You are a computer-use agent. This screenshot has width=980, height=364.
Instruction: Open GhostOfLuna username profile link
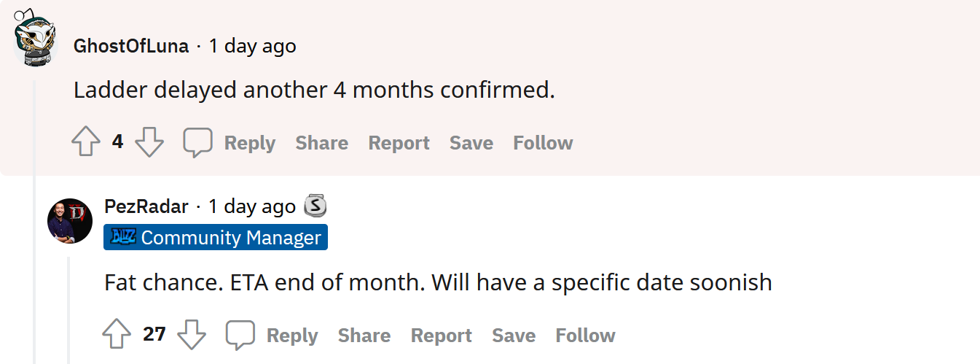click(131, 47)
